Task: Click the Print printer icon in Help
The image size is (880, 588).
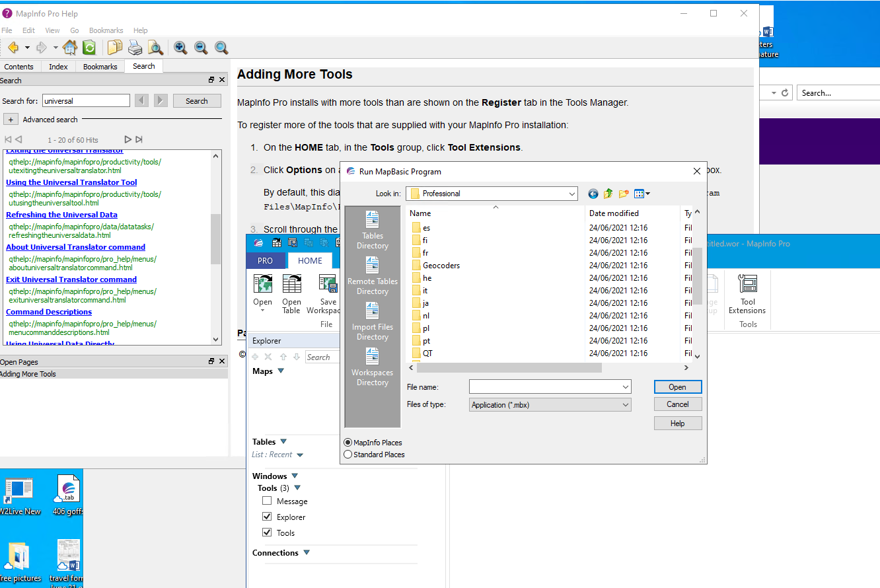Action: [x=135, y=48]
